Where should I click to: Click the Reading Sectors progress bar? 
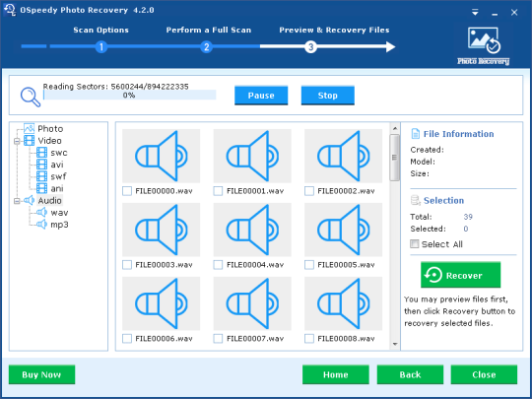(x=130, y=95)
